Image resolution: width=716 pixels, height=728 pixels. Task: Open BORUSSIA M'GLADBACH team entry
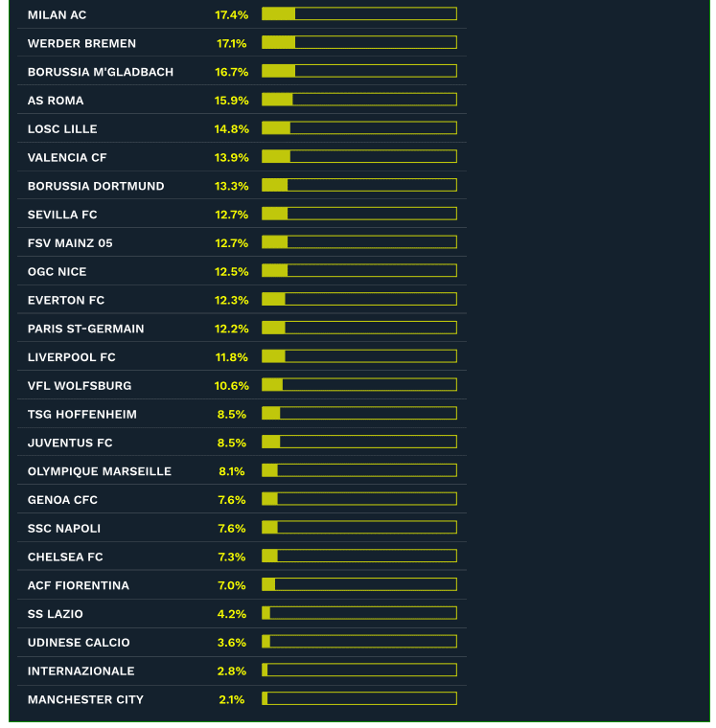[x=100, y=72]
